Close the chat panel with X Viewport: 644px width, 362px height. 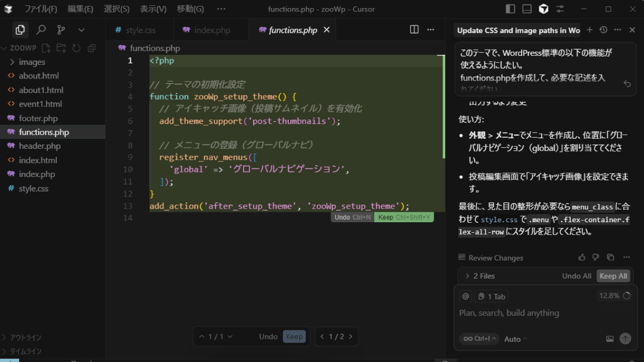click(x=632, y=30)
